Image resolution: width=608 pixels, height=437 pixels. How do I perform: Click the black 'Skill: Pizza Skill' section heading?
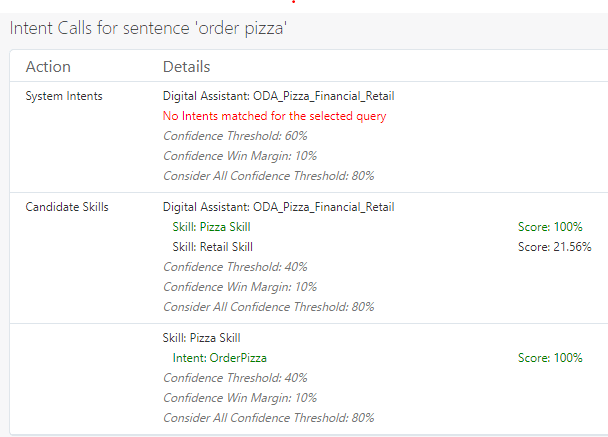point(201,338)
